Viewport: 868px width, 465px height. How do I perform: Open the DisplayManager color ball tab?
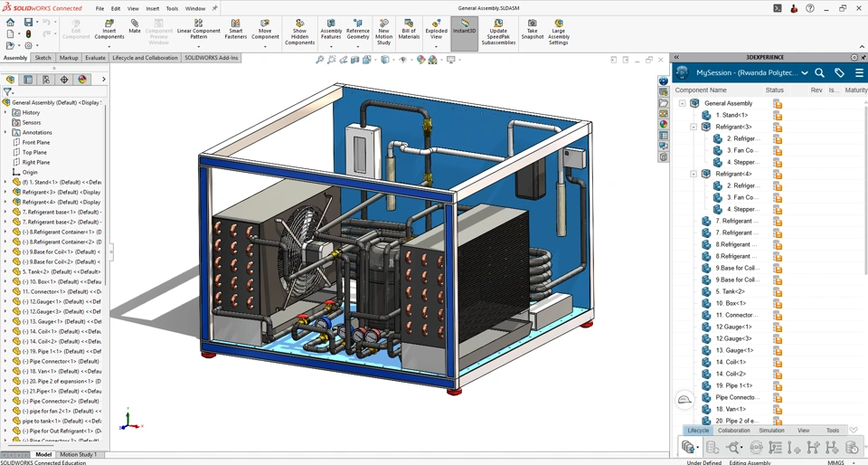pos(82,80)
